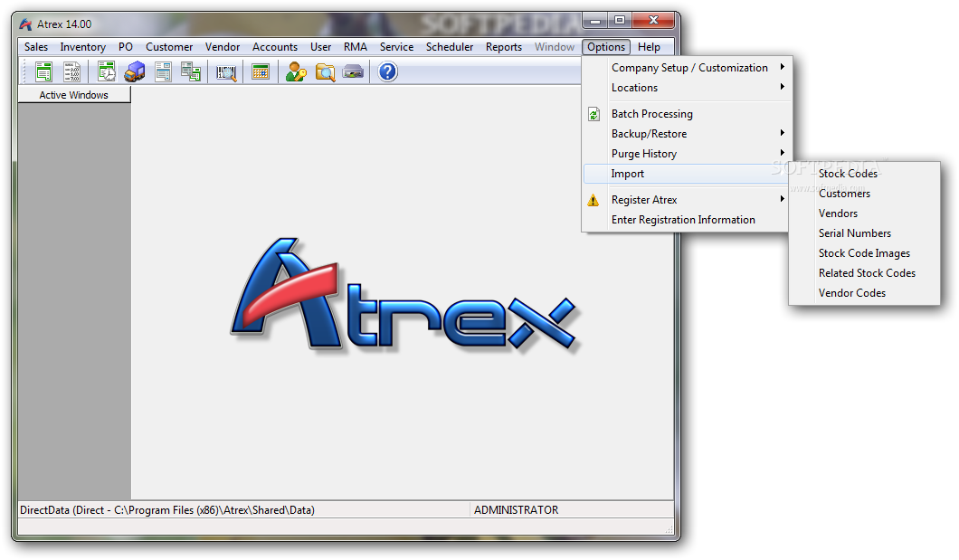
Task: Open the RMA menu
Action: tap(356, 47)
